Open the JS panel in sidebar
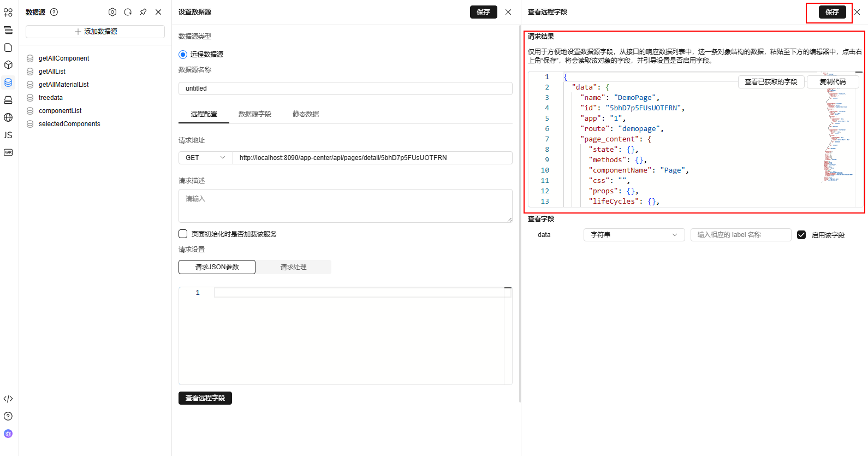Viewport: 868px width, 456px height. pos(8,135)
